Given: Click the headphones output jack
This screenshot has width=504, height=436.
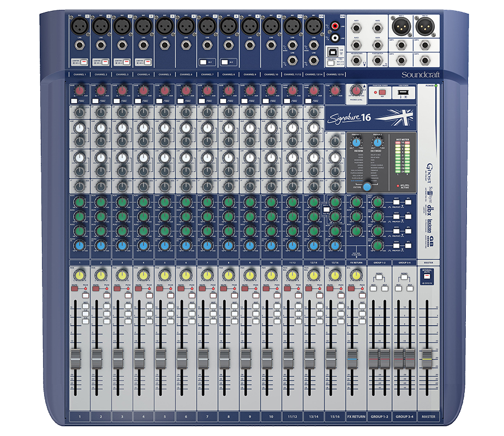Looking at the screenshot, I should click(x=356, y=60).
